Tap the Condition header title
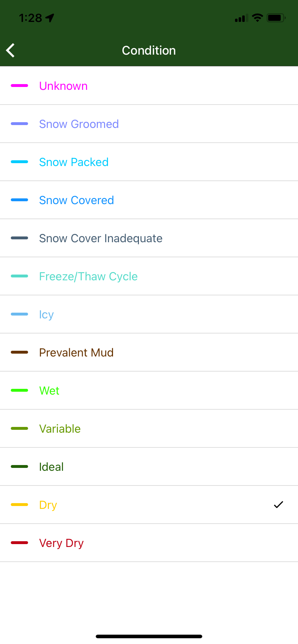298x644 pixels. coord(149,50)
